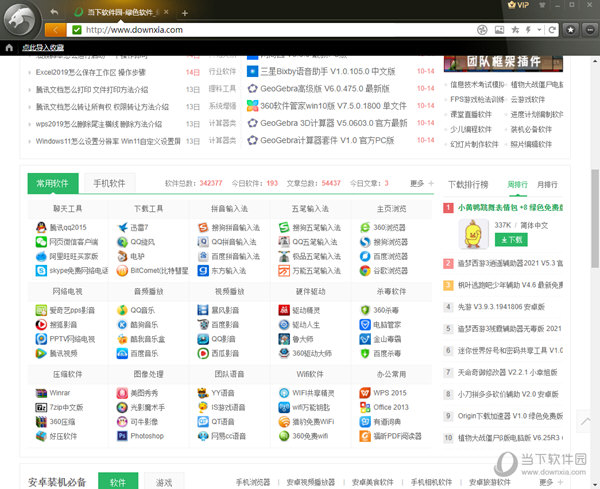Open 360软件管家win10版 link
Image resolution: width=600 pixels, height=489 pixels.
[333, 106]
